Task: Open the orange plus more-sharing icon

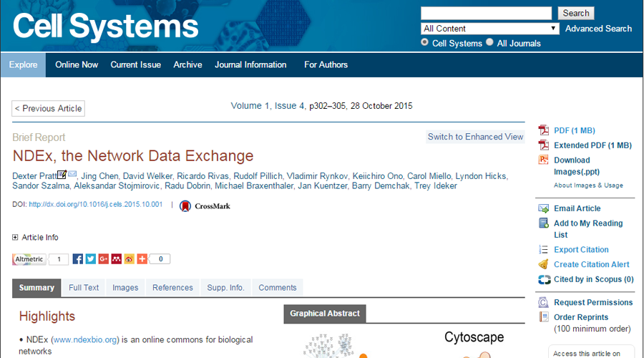Action: (142, 259)
